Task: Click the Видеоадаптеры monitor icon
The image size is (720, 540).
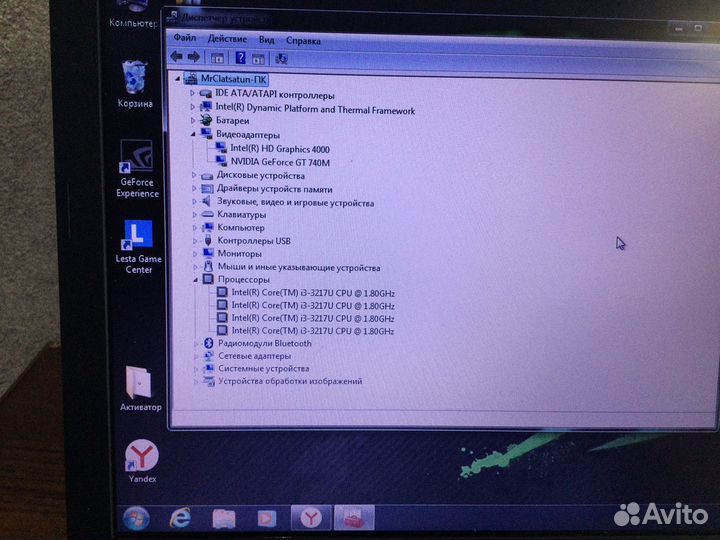Action: (x=207, y=134)
